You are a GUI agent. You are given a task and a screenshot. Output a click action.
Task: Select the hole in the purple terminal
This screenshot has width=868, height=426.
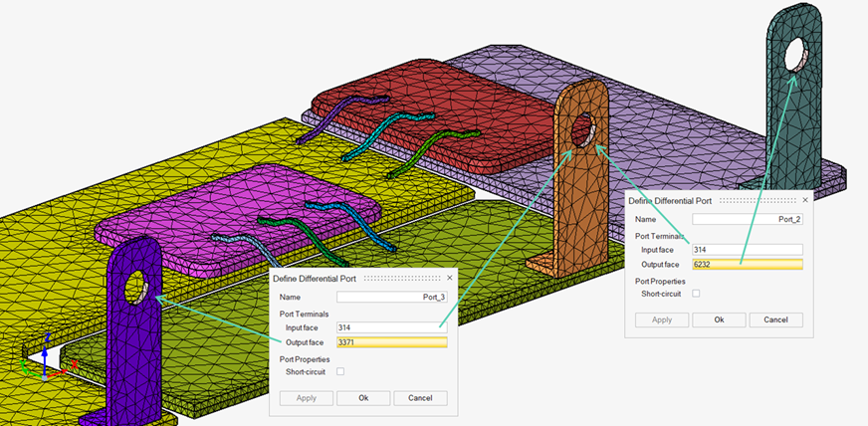pos(138,289)
